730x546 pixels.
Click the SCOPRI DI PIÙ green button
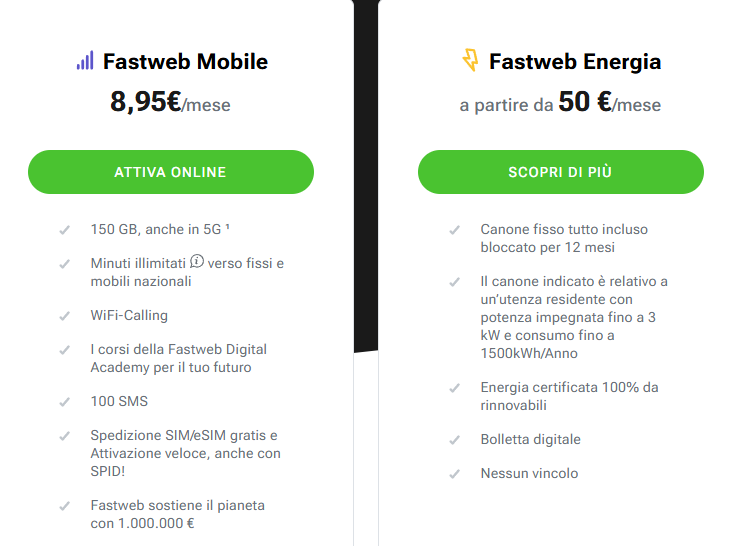[561, 172]
